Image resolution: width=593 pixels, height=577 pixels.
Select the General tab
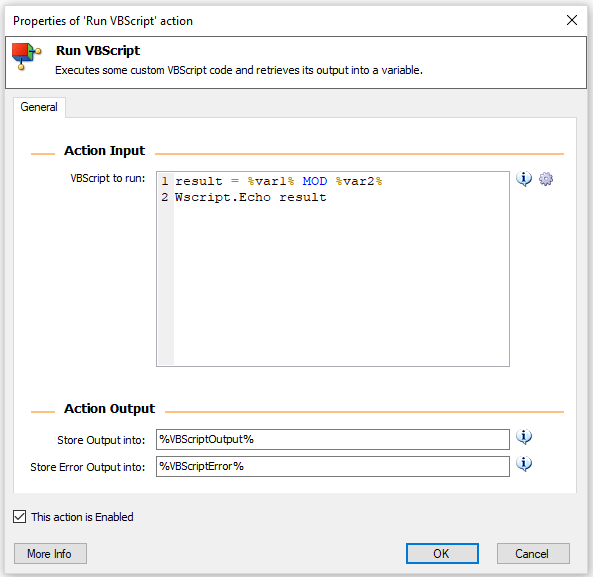(39, 107)
